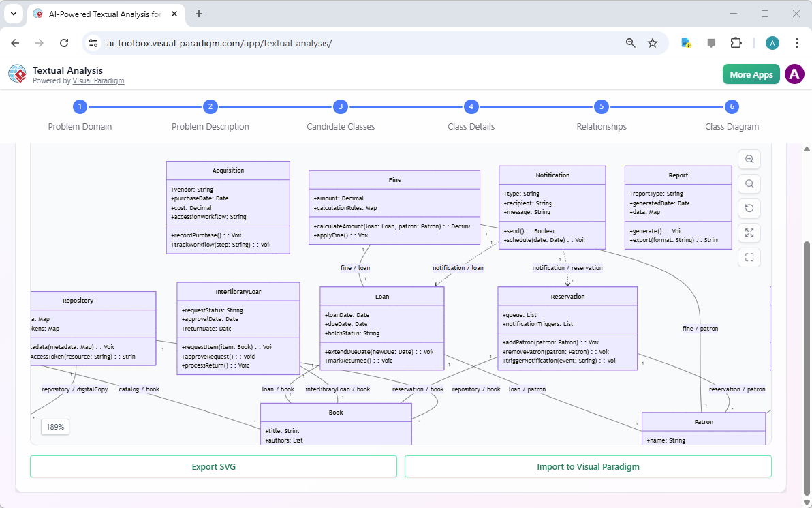Open the account avatar in the app header
This screenshot has width=812, height=508.
[794, 74]
